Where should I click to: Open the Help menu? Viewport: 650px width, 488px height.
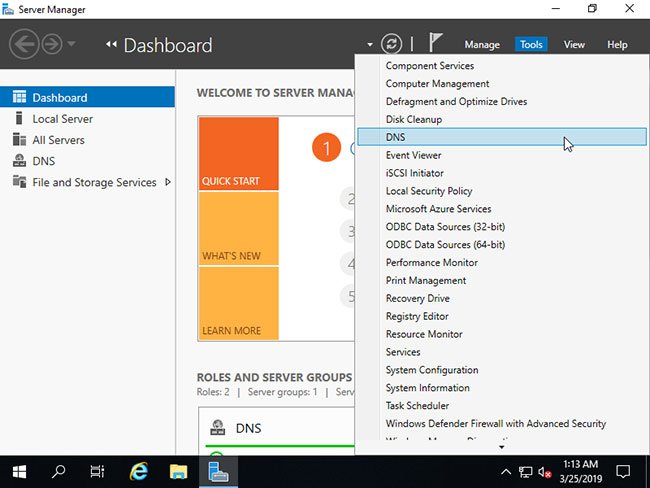(x=617, y=44)
